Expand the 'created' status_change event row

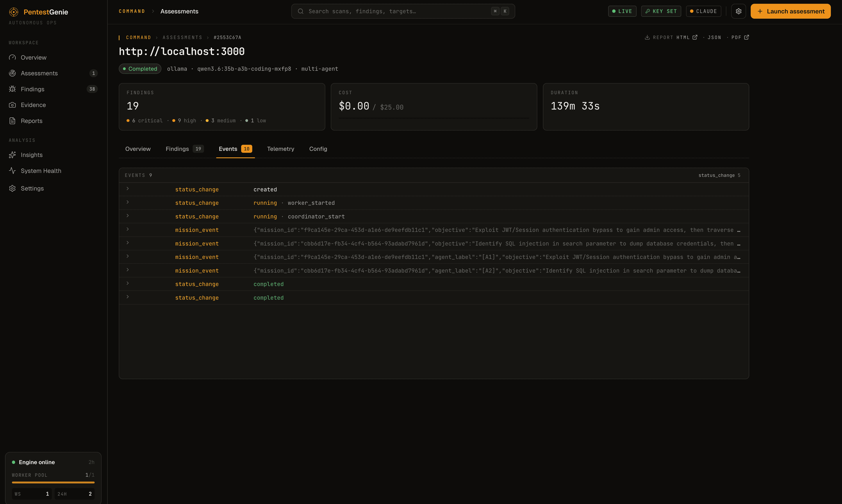point(128,189)
